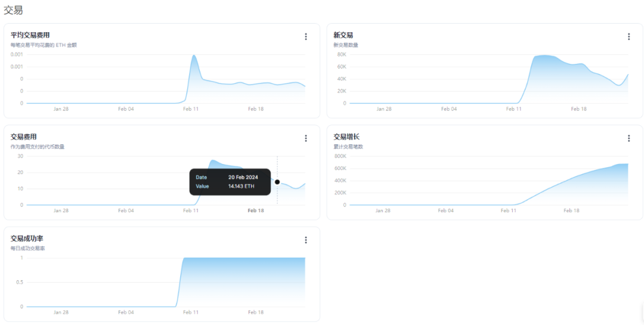Click the 交易 section heading
Viewport: 644px width, 325px height.
click(13, 11)
